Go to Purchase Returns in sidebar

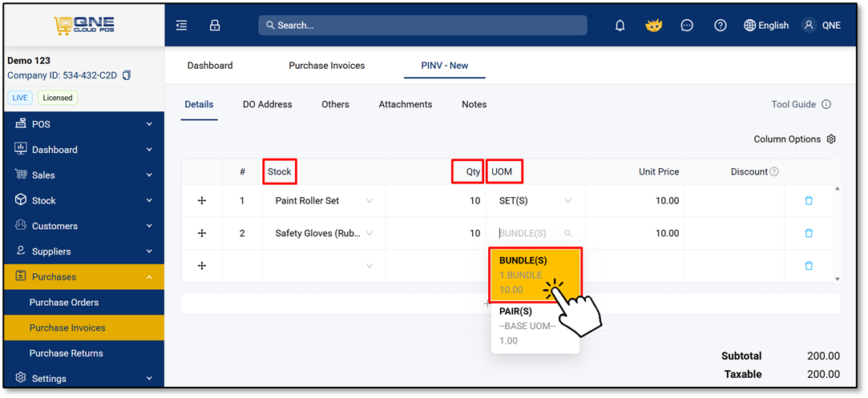coord(84,353)
